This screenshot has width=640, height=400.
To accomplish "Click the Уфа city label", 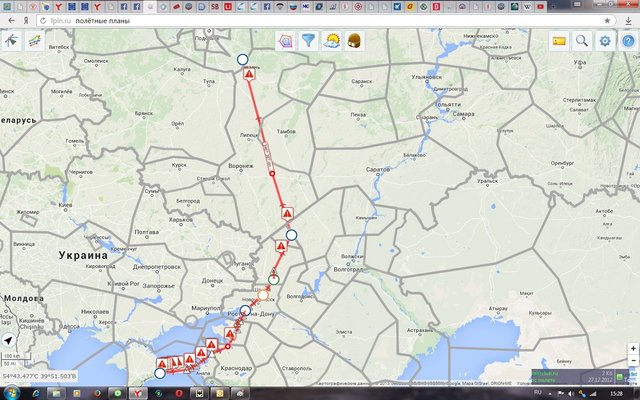I will coord(580,62).
